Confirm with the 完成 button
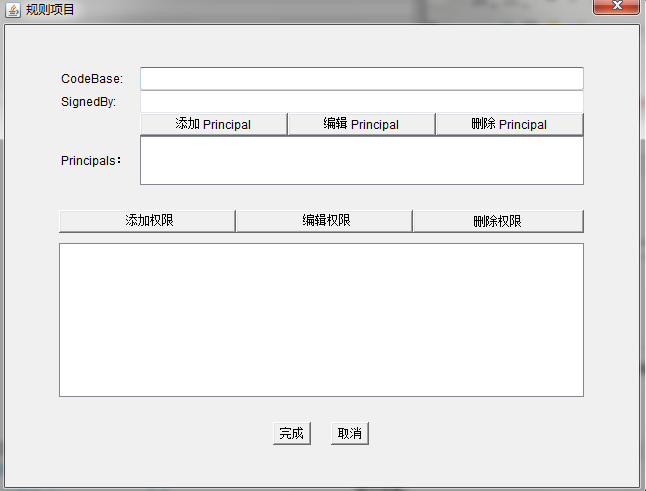The width and height of the screenshot is (646, 491). [x=292, y=433]
